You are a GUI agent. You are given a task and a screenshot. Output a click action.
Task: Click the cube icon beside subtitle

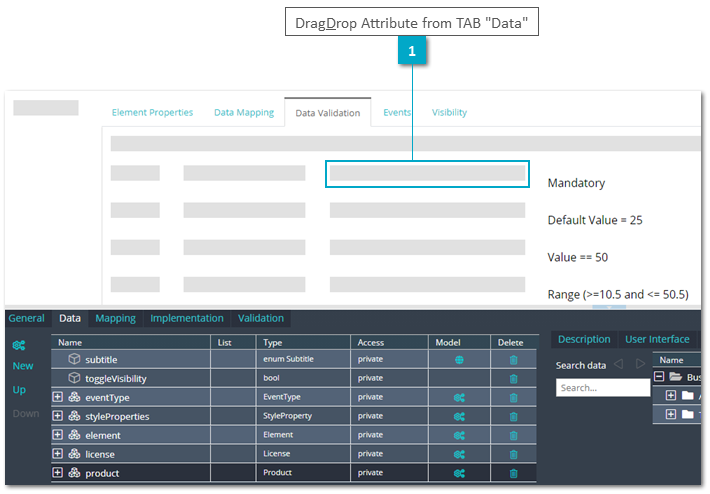coord(74,359)
